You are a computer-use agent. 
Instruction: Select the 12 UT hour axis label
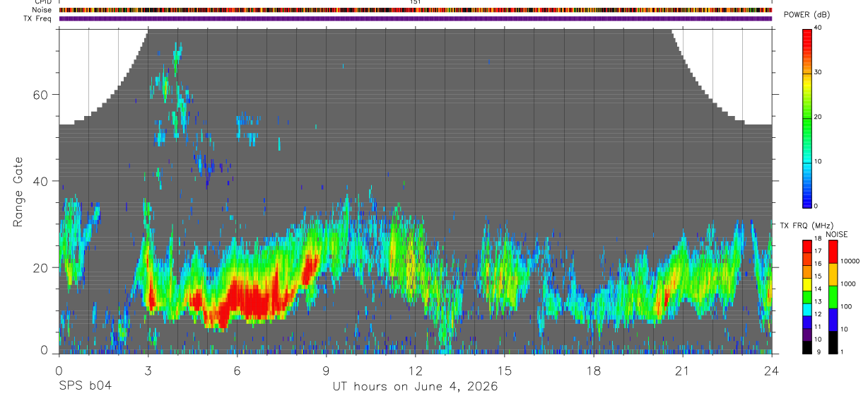click(415, 371)
